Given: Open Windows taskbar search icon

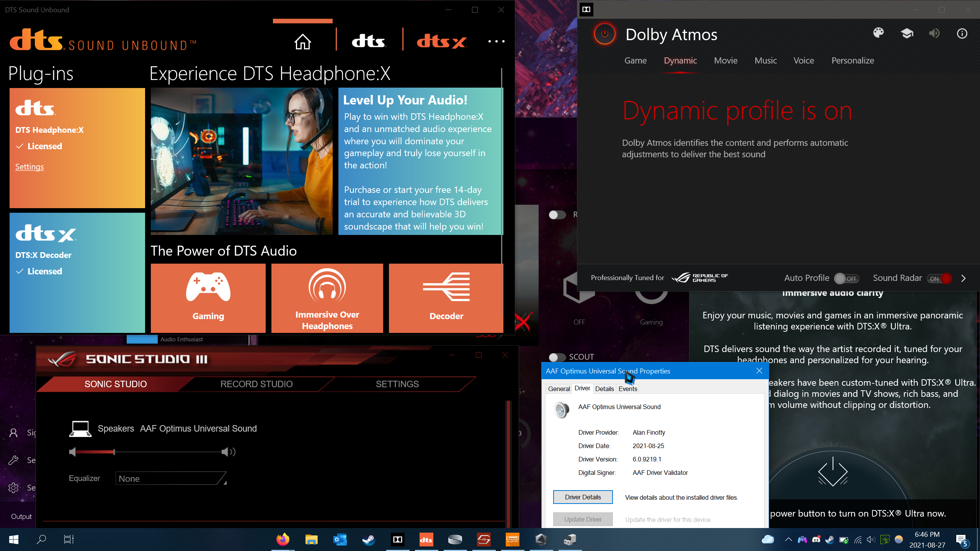Looking at the screenshot, I should point(41,540).
